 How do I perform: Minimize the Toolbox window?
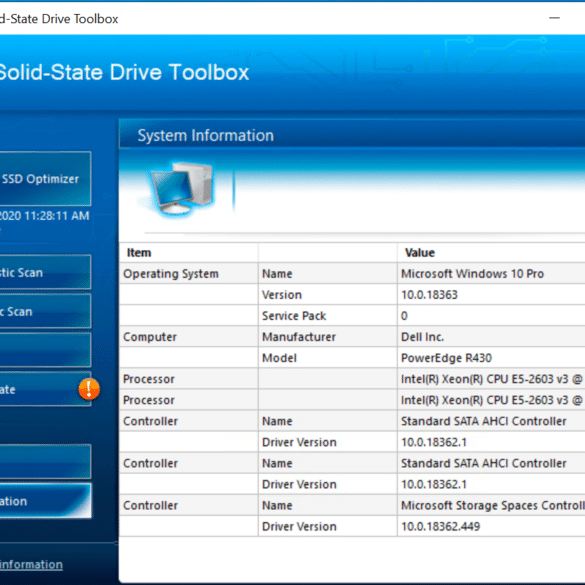coord(554,18)
